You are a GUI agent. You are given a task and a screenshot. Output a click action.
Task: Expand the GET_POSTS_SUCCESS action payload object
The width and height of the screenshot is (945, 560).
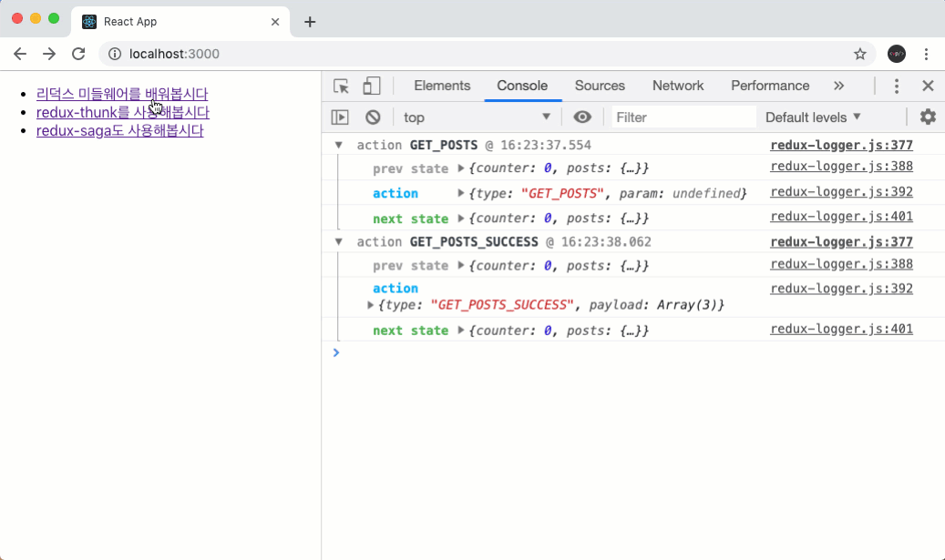[x=370, y=305]
